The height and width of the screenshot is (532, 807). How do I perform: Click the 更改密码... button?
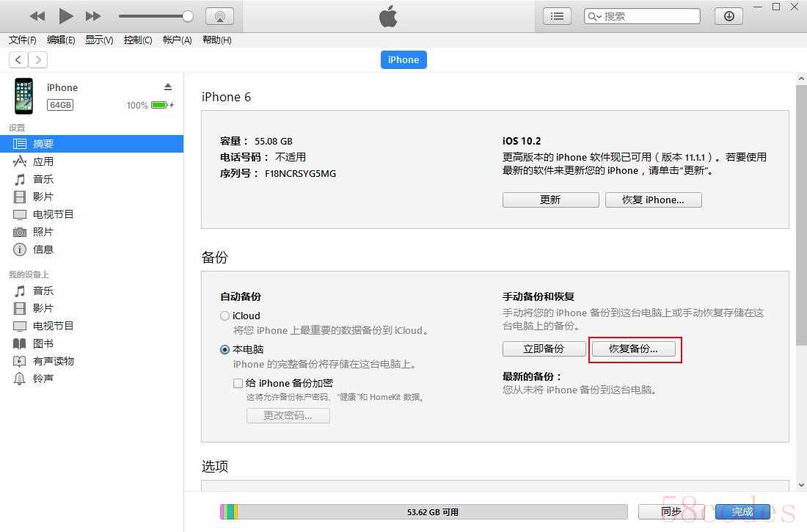pos(288,415)
